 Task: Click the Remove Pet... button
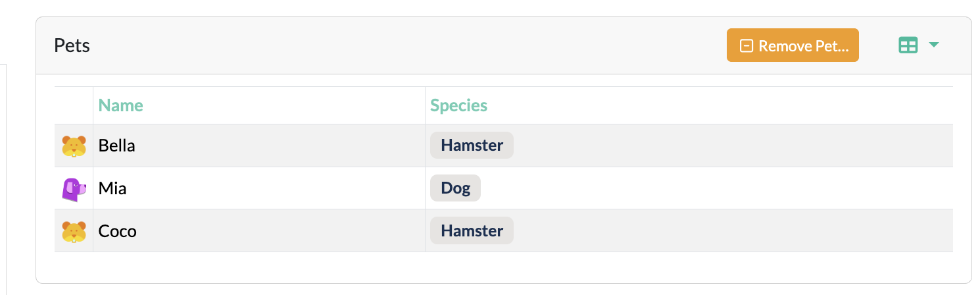793,45
